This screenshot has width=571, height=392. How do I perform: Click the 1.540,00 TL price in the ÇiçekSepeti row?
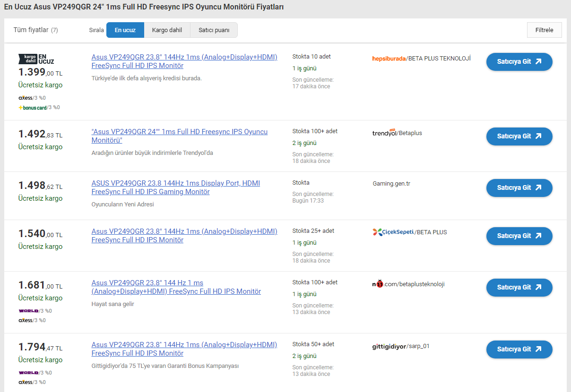click(40, 234)
